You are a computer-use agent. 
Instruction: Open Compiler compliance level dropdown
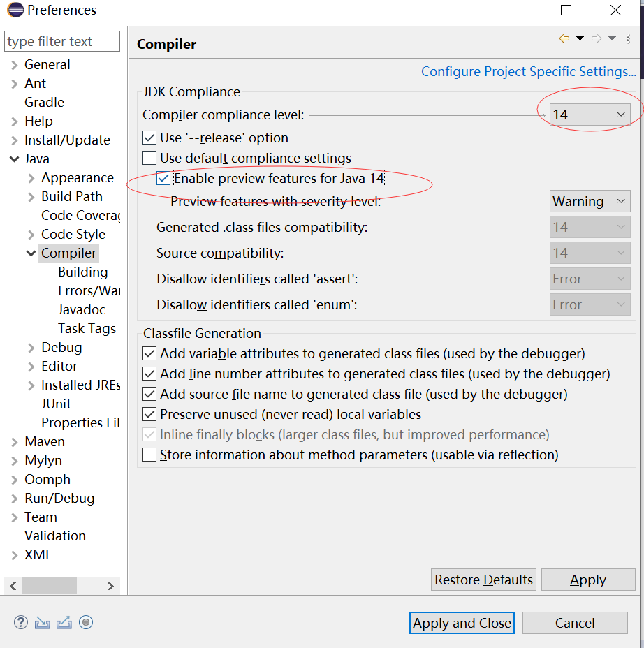click(x=590, y=115)
